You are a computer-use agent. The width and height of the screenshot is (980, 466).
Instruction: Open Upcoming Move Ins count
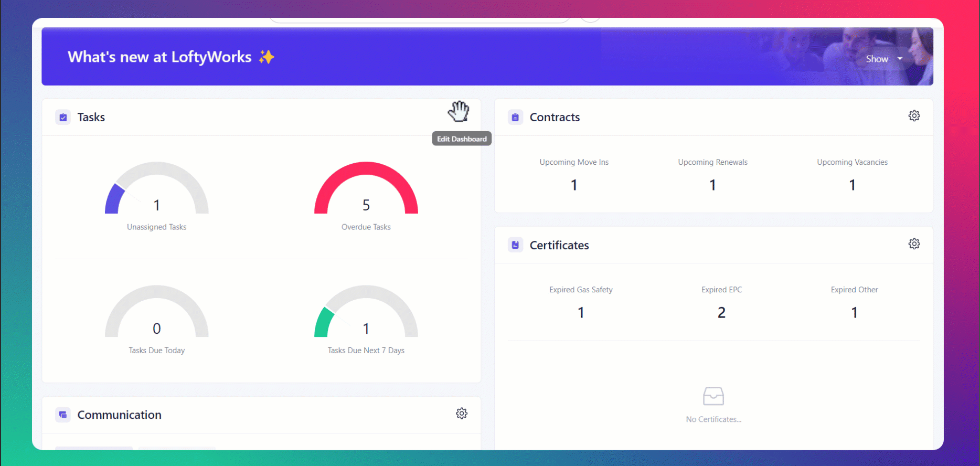point(574,185)
